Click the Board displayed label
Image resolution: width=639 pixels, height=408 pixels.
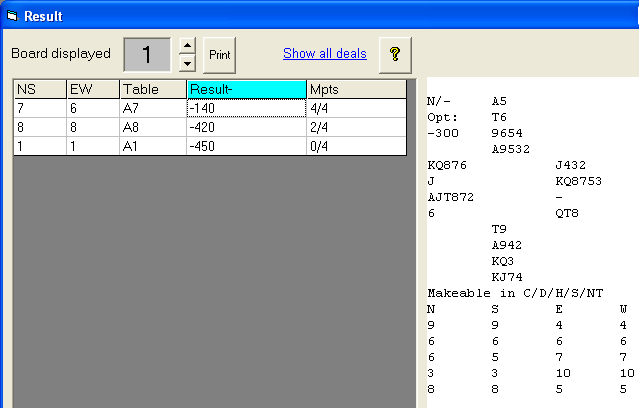pos(61,53)
